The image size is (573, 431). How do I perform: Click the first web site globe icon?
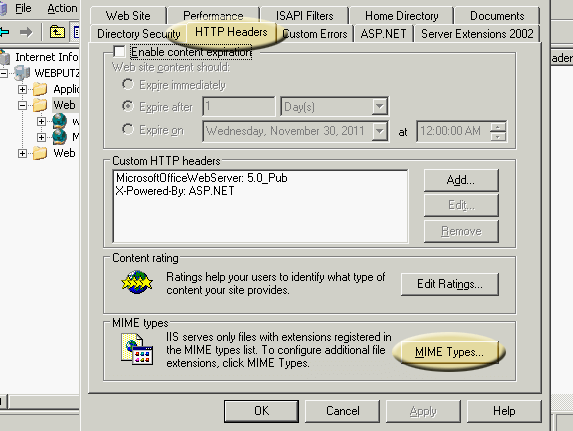coord(59,121)
